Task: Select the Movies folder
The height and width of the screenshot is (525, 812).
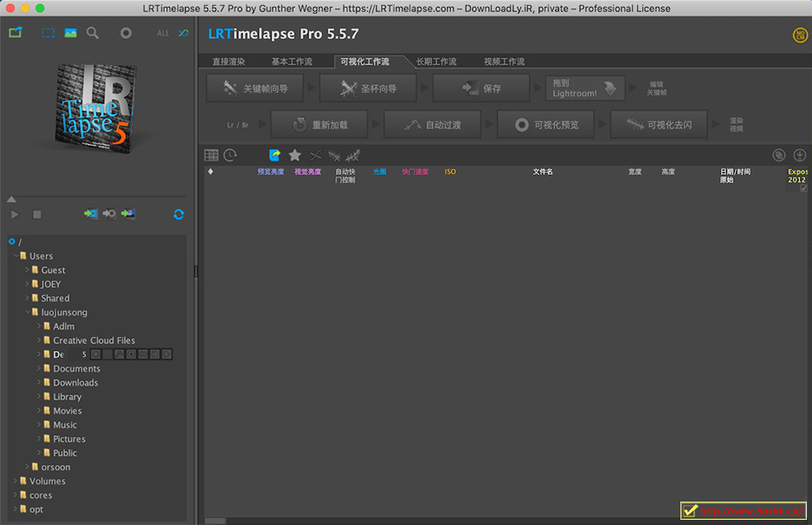Action: click(68, 411)
